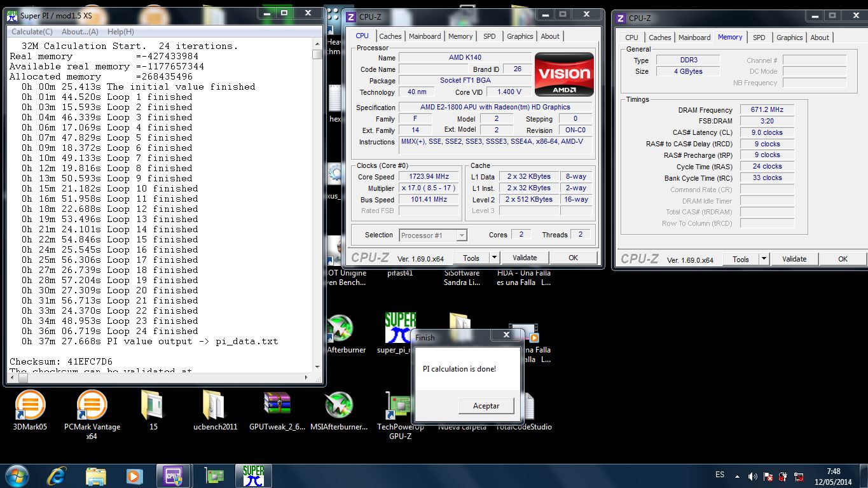Image resolution: width=868 pixels, height=488 pixels.
Task: Click the Checksum: 41EFC7D6 line
Action: click(61, 361)
